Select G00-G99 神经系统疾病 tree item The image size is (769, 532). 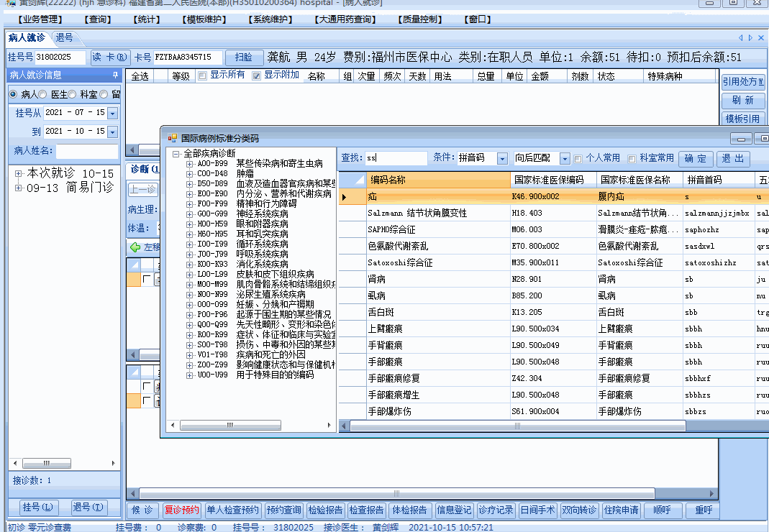(x=242, y=214)
